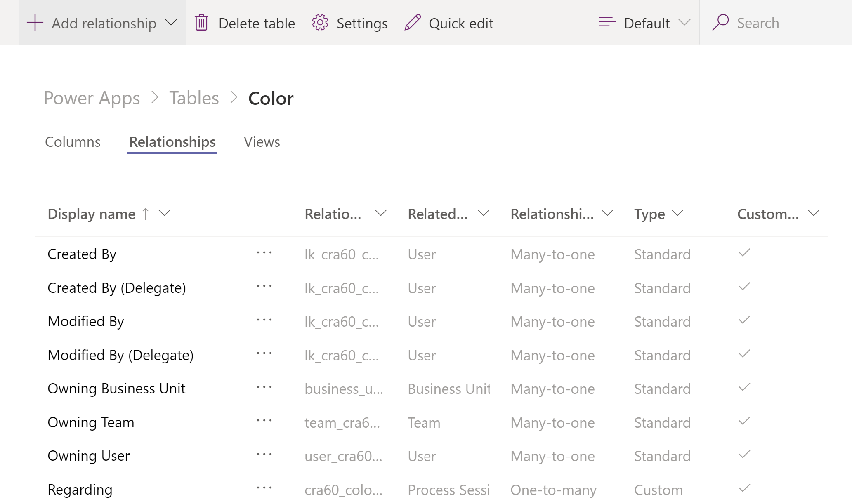Switch to the Views tab

pos(262,141)
